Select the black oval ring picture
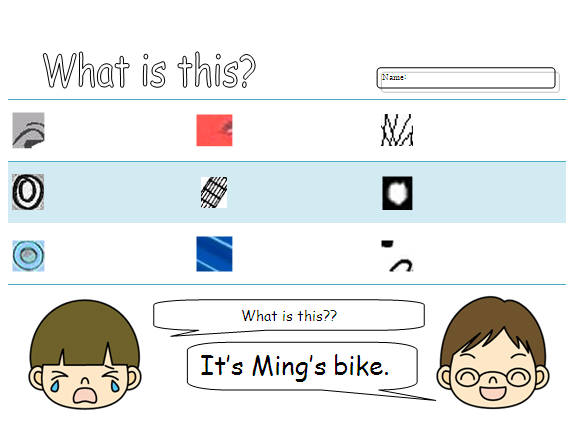Image resolution: width=574 pixels, height=426 pixels. click(28, 192)
